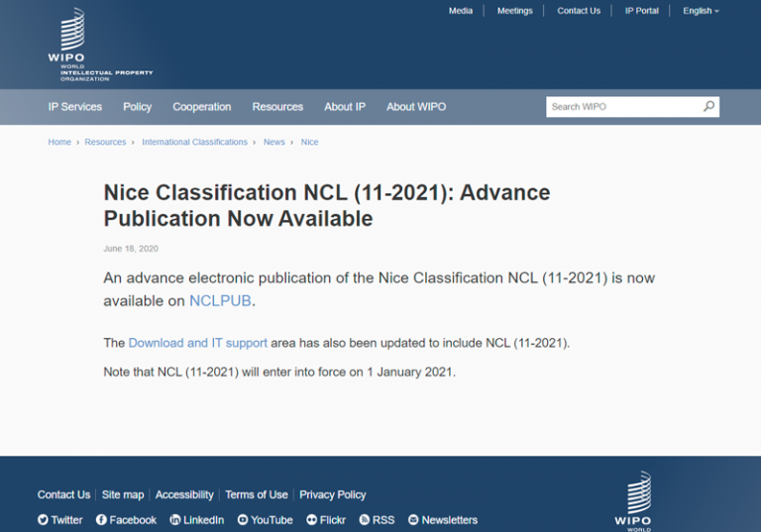
Task: Expand the English language dropdown
Action: click(x=701, y=11)
